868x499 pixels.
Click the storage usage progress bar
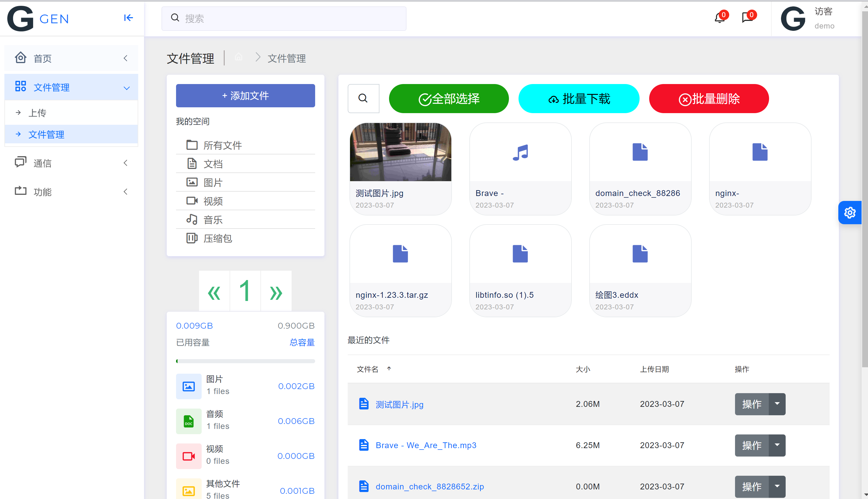(246, 361)
